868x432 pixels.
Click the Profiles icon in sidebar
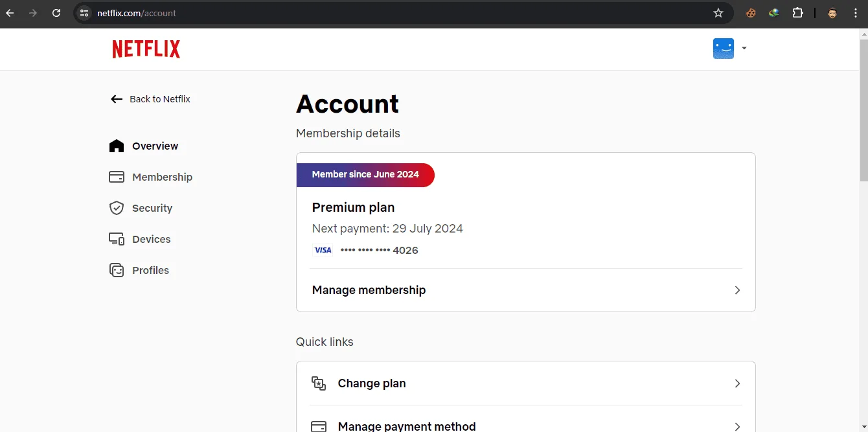coord(117,270)
